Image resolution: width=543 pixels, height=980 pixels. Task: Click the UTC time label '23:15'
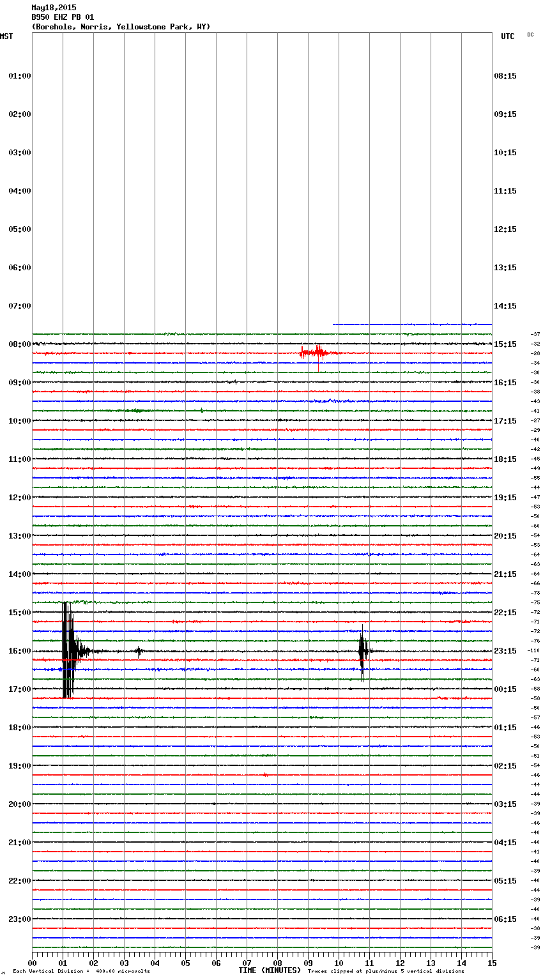click(505, 651)
